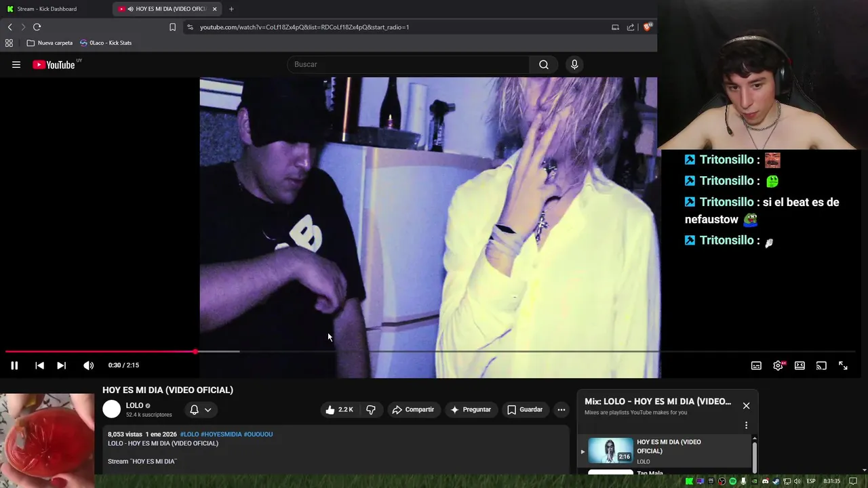
Task: Skip to next video in playlist
Action: 61,365
